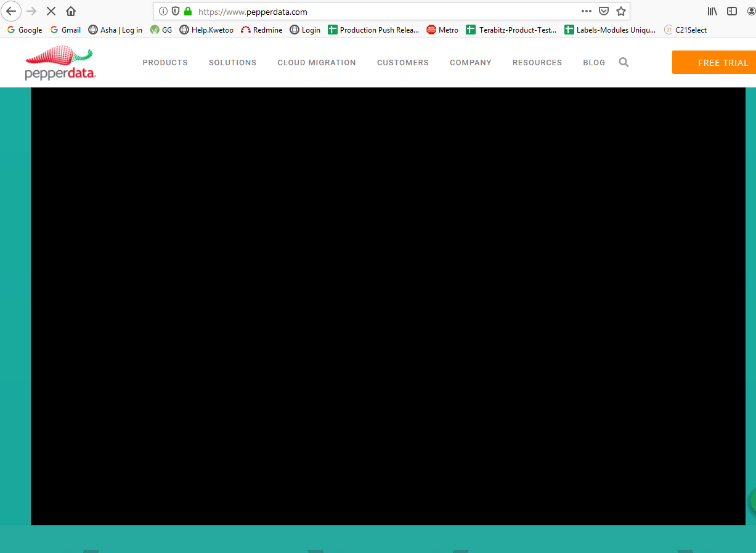Click the orange FREE TRIAL button
The width and height of the screenshot is (756, 553).
point(715,62)
